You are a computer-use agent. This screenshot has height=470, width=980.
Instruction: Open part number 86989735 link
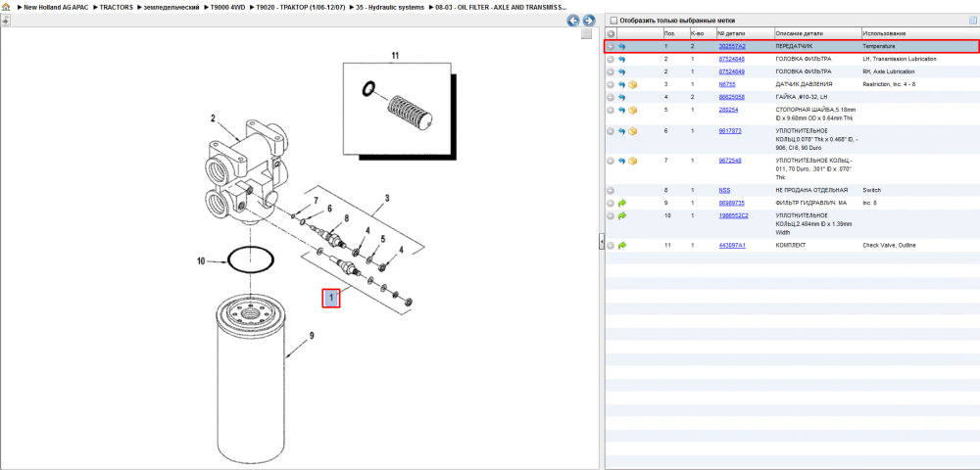731,203
